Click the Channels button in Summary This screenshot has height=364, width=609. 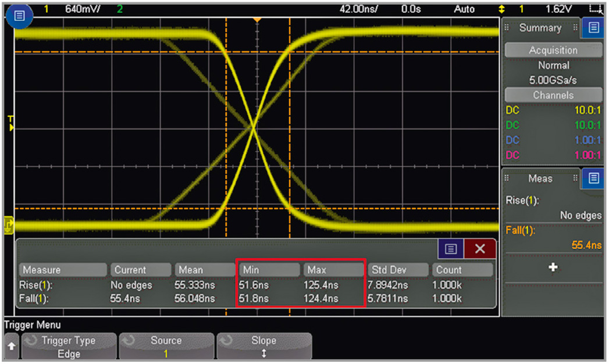pyautogui.click(x=553, y=95)
